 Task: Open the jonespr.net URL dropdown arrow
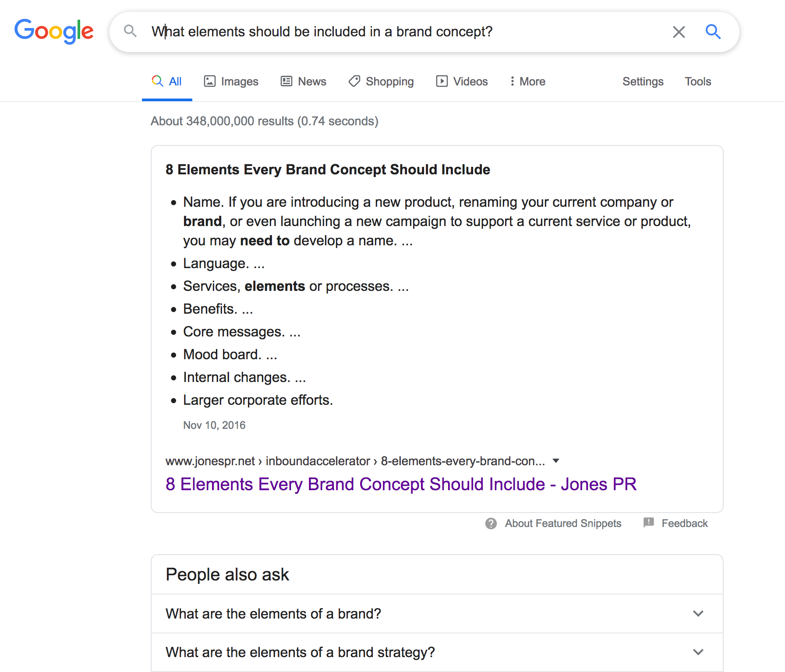tap(556, 461)
